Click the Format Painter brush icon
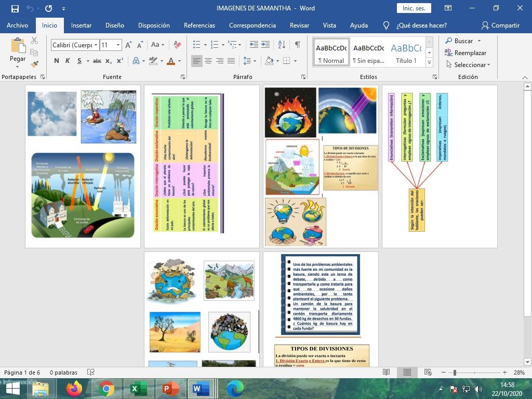Viewport: 532px width, 399px height. point(34,64)
